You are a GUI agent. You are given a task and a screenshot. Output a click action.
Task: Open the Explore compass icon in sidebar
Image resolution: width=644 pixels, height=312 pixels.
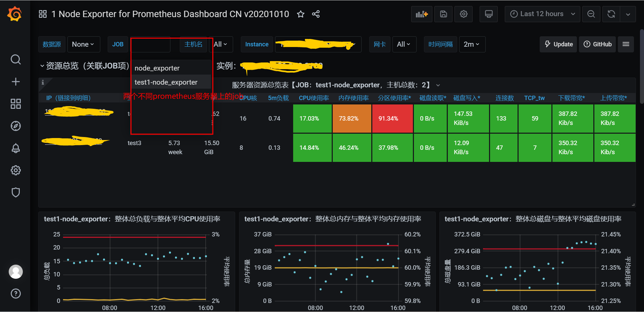[x=15, y=126]
